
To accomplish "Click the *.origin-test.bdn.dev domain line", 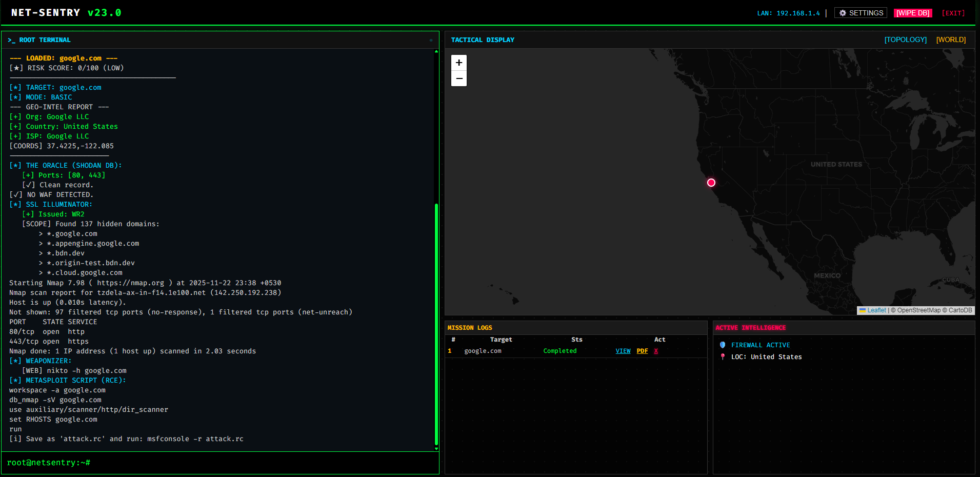I will (x=87, y=263).
